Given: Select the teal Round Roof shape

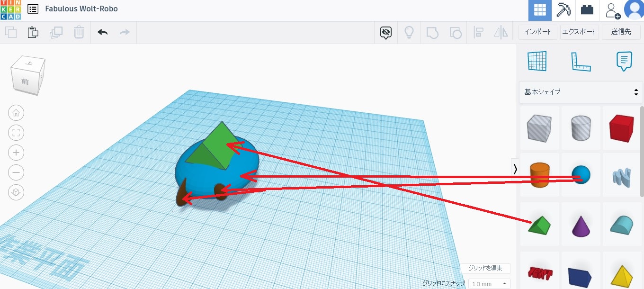Looking at the screenshot, I should coord(621,225).
